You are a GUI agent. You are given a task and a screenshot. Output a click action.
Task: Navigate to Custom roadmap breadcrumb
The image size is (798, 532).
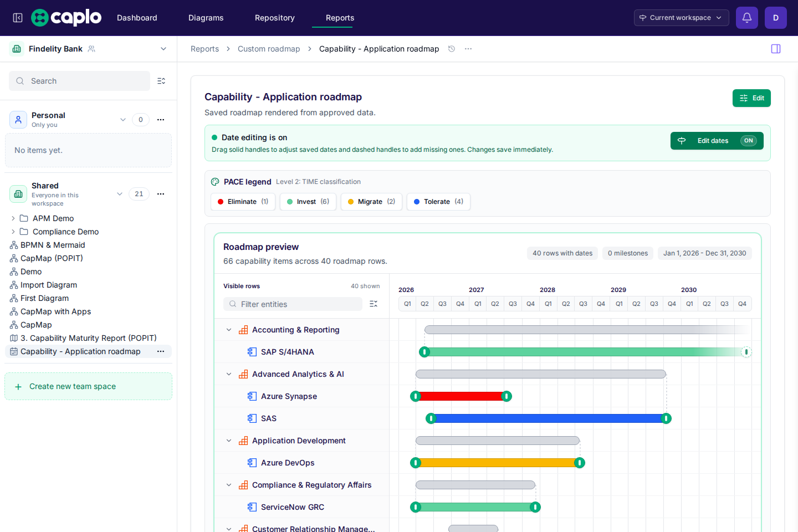(269, 49)
